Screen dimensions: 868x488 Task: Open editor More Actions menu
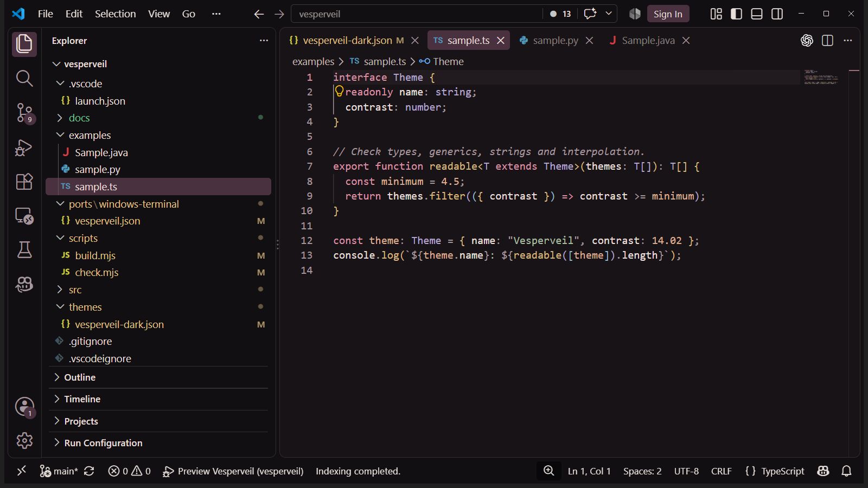pyautogui.click(x=848, y=41)
